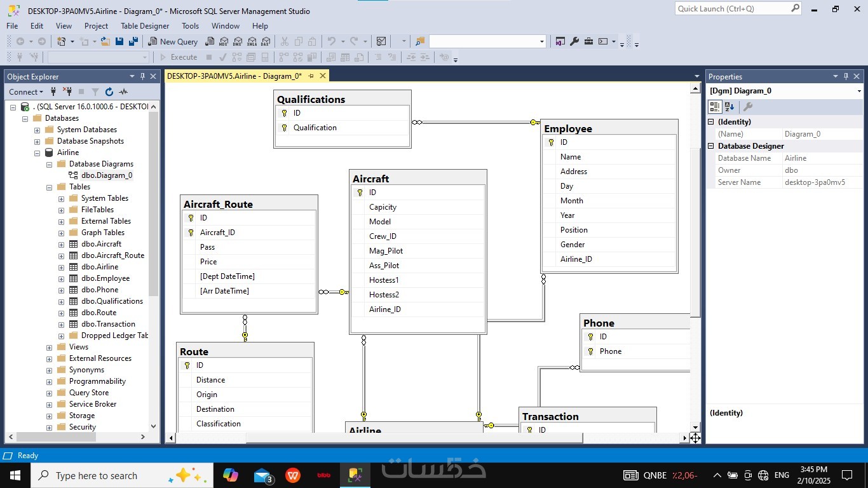Image resolution: width=868 pixels, height=488 pixels.
Task: Click the taskbar search box
Action: [121, 475]
